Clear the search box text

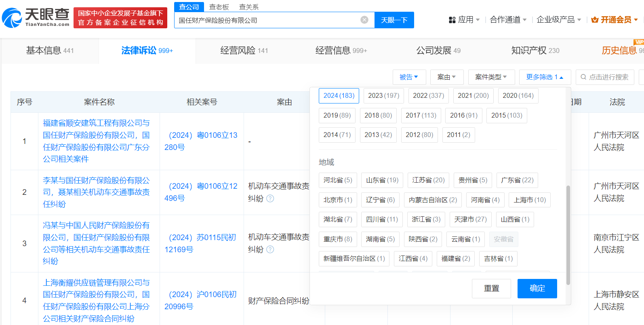coord(364,20)
